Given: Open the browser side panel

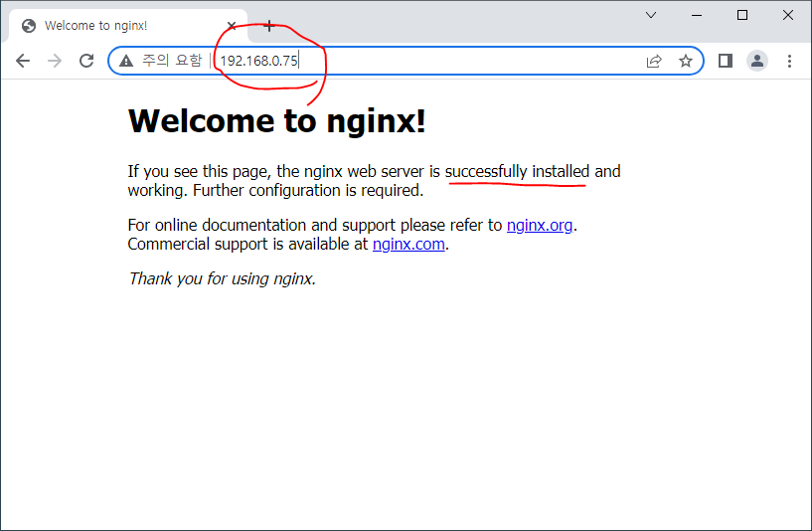Looking at the screenshot, I should point(726,61).
